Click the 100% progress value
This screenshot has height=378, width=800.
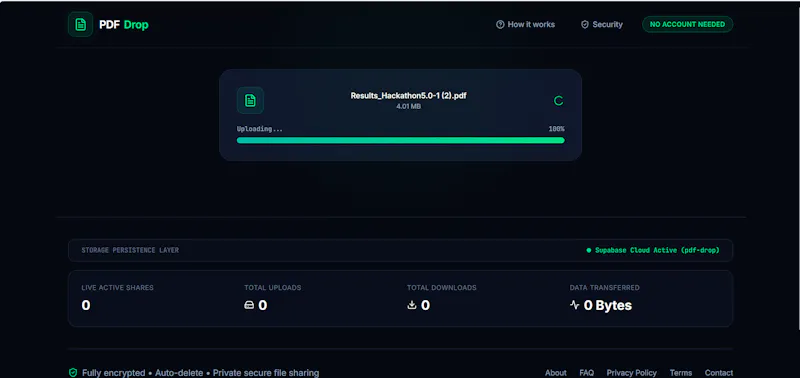557,129
